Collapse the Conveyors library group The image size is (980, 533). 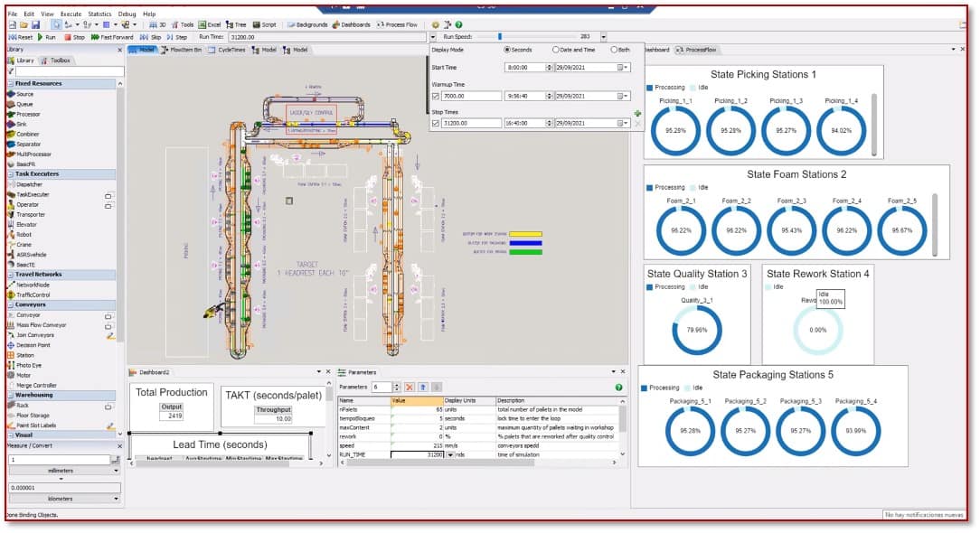11,304
